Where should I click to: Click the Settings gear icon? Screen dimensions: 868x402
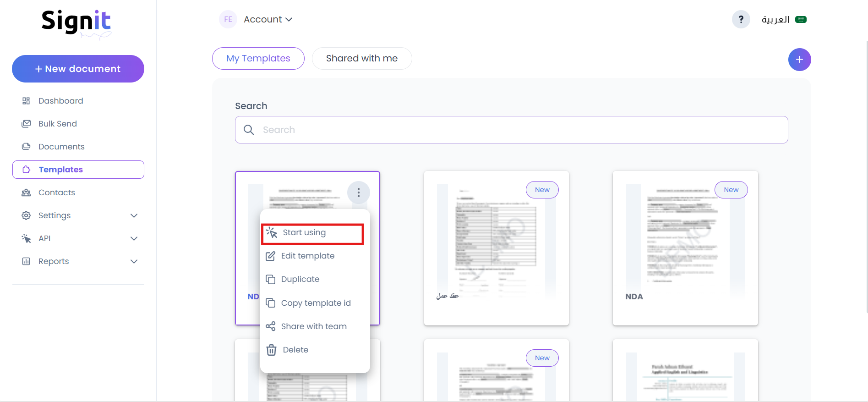coord(26,215)
